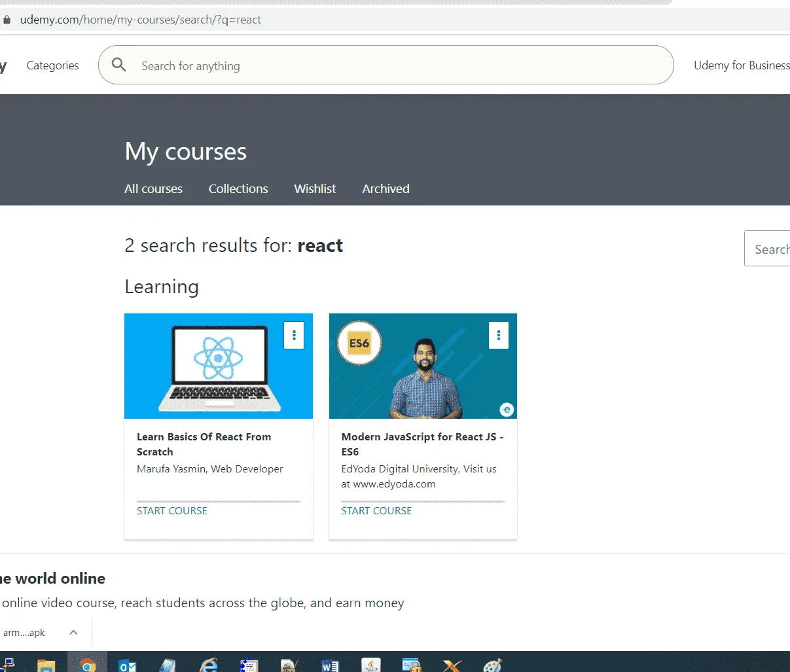The image size is (790, 672).
Task: Switch to Archived tab
Action: point(386,188)
